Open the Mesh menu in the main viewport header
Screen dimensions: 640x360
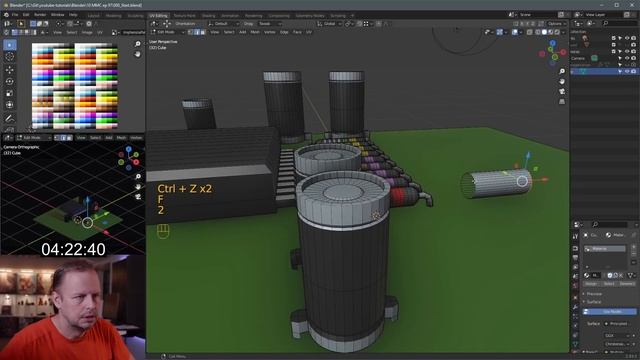tap(255, 32)
